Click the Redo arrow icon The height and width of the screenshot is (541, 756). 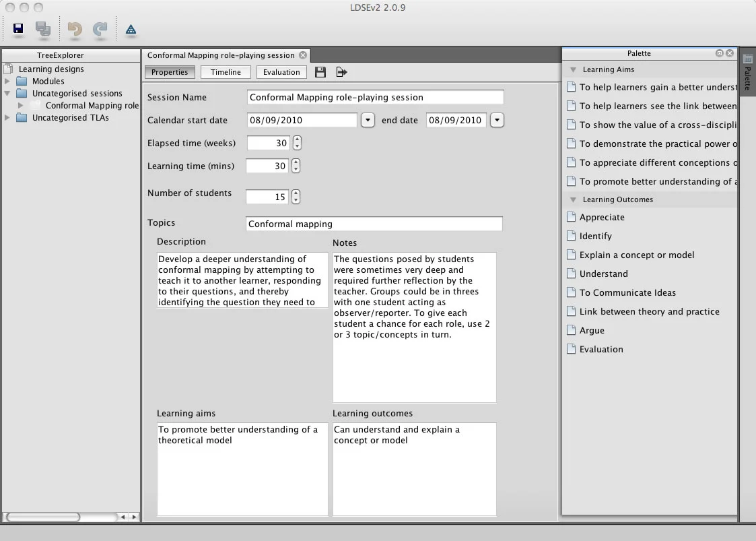click(x=100, y=30)
